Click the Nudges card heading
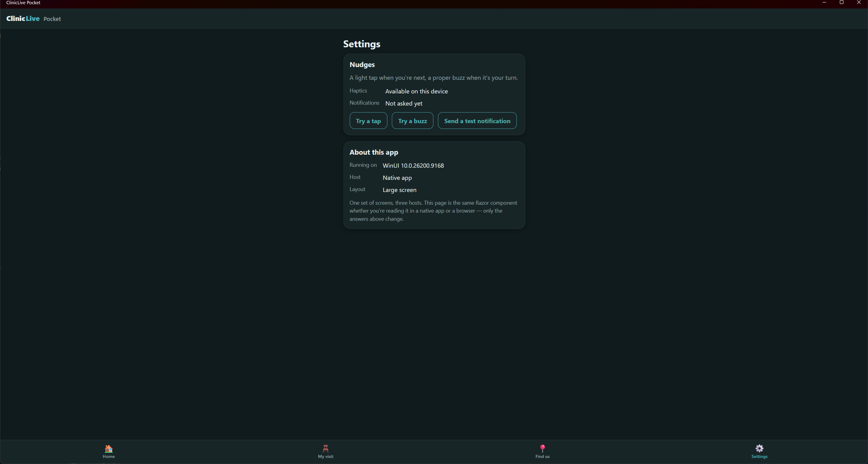868x464 pixels. pos(362,65)
